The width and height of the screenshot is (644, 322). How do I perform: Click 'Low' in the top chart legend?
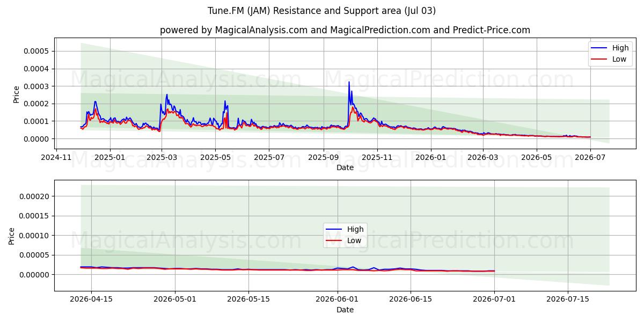click(x=619, y=59)
